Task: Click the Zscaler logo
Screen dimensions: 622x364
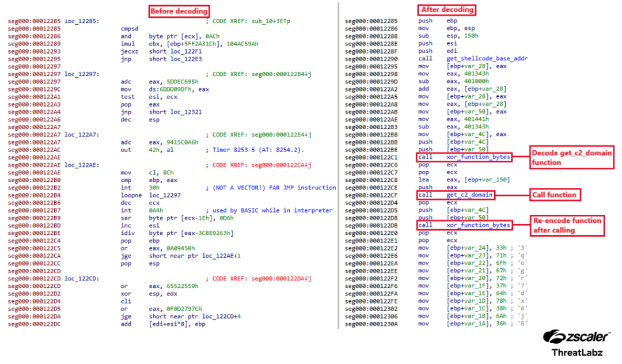Action: coord(576,338)
